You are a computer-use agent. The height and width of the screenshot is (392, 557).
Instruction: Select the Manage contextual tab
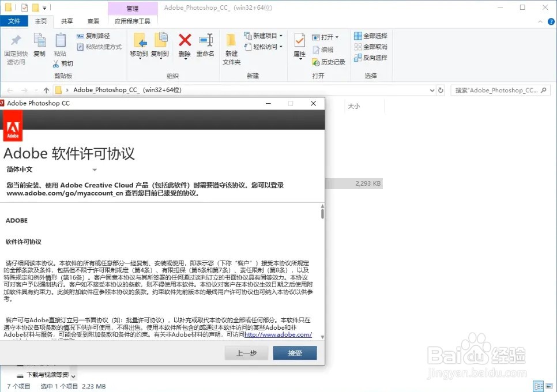pos(133,8)
